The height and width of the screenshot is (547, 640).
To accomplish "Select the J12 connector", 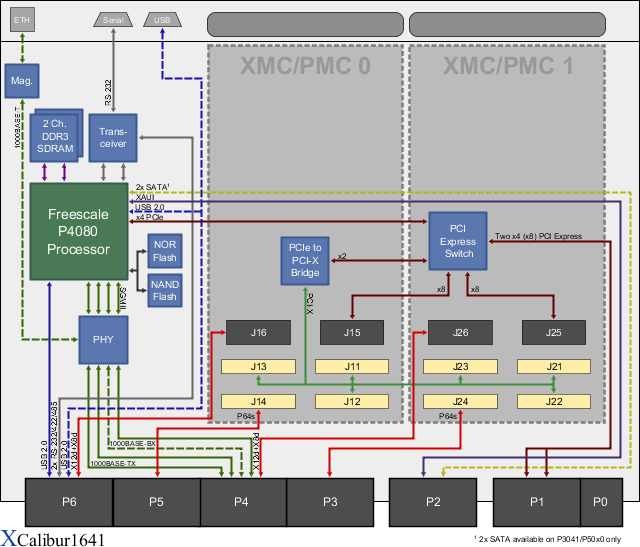I will point(352,402).
